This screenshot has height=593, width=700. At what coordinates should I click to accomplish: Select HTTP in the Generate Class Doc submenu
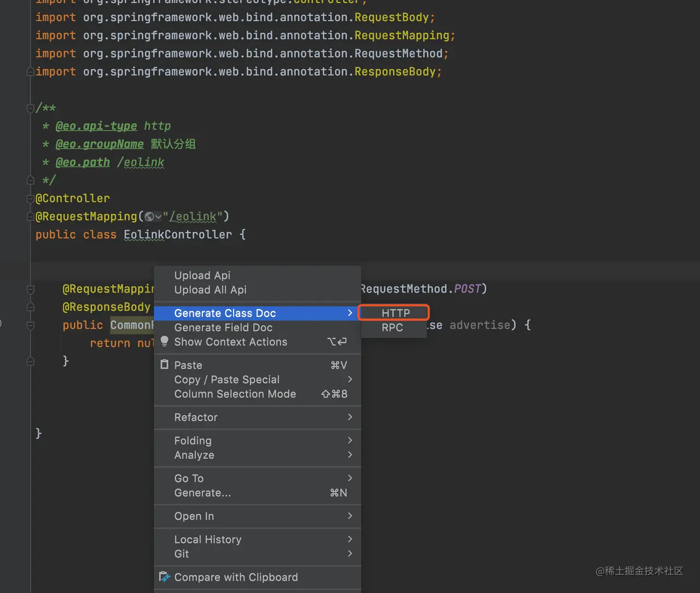(394, 313)
